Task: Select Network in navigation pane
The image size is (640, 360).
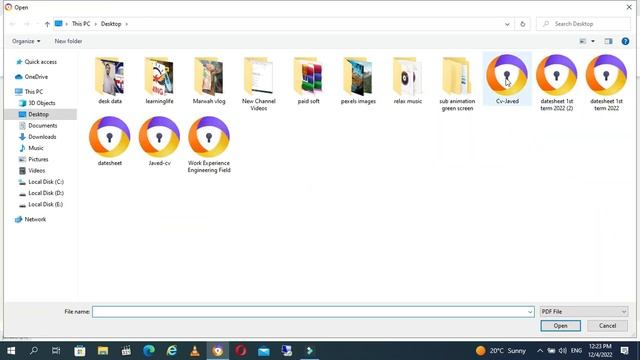Action: [31, 220]
